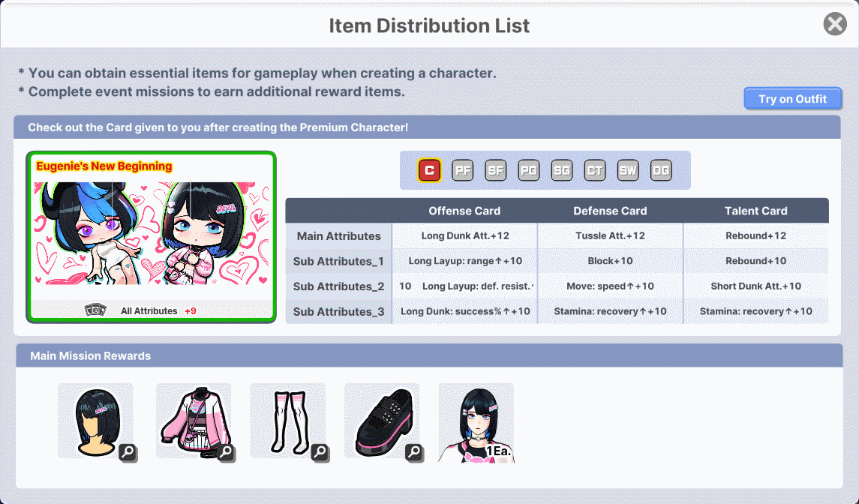Click the Defense Card column header

[x=610, y=211]
